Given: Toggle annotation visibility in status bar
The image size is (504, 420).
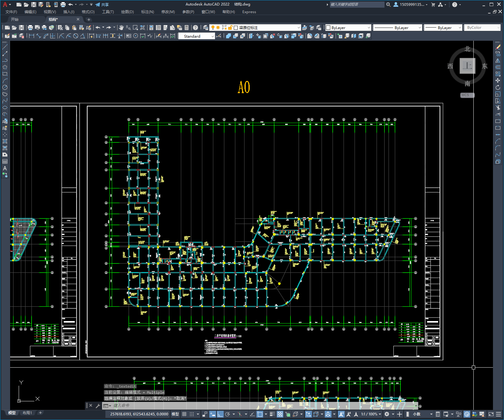Looking at the screenshot, I should click(341, 414).
